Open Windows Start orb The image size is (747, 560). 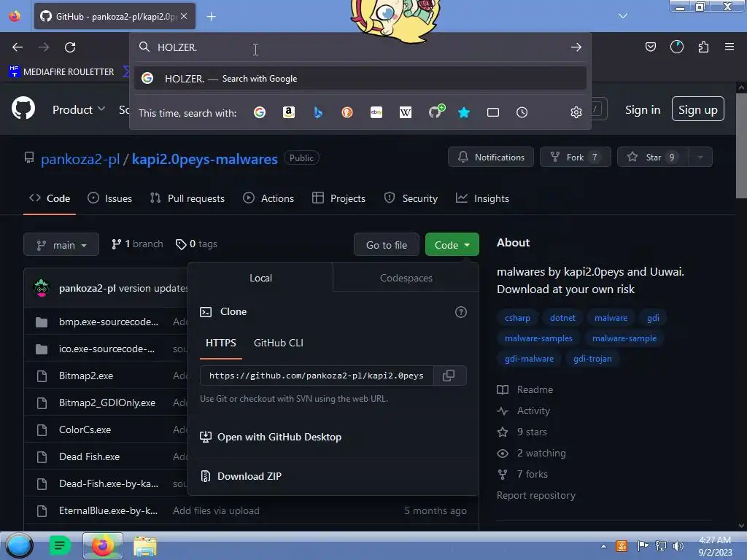pos(19,545)
